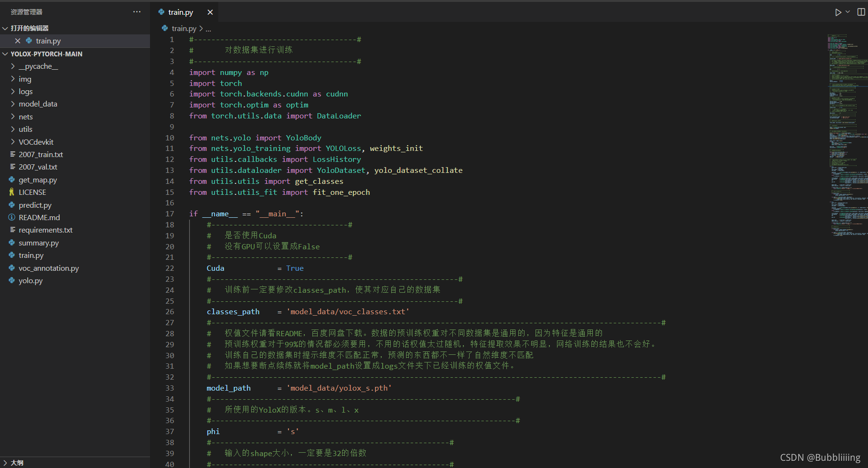Click line number 17 in gutter
868x468 pixels.
170,214
